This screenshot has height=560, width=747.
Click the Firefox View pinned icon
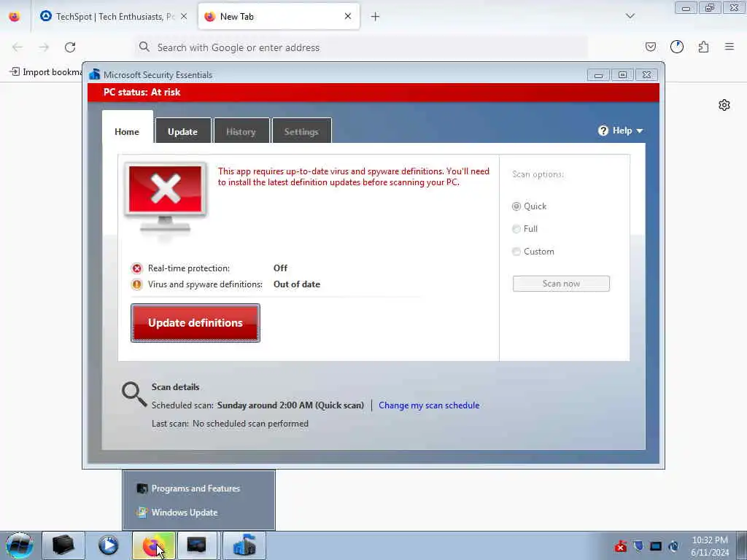tap(15, 17)
